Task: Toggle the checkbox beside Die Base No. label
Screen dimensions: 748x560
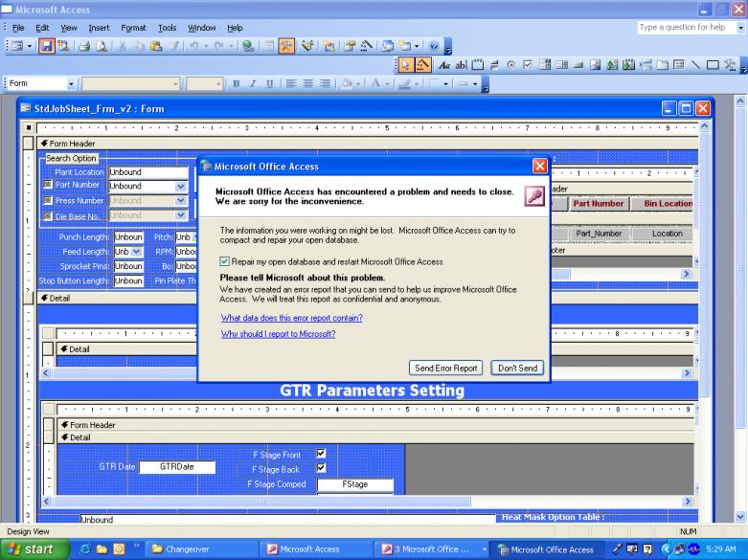Action: click(47, 215)
